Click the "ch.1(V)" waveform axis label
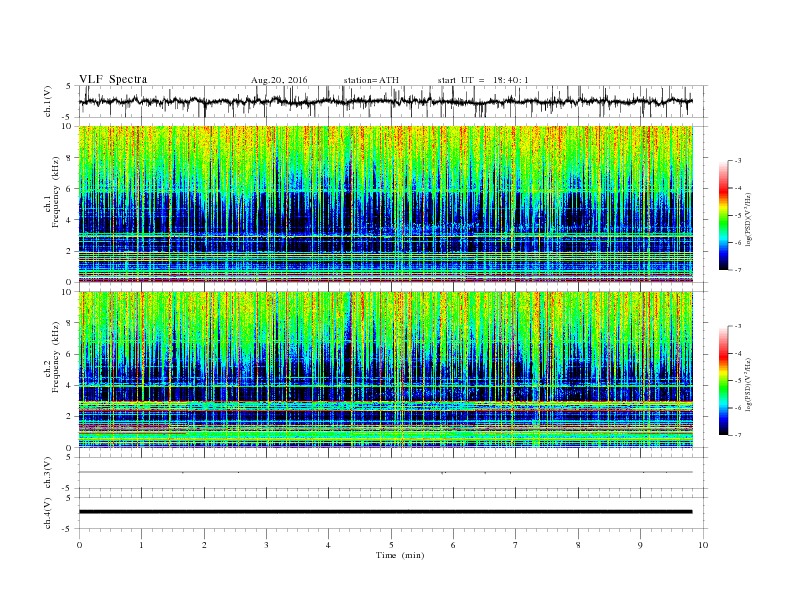Screen dimensions: 792x612 tap(48, 101)
